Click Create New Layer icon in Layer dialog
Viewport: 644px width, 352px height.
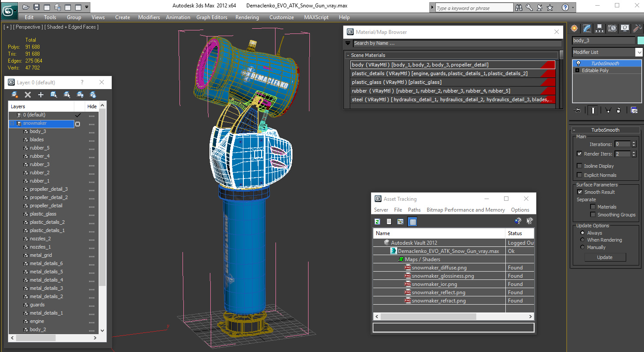coord(15,95)
